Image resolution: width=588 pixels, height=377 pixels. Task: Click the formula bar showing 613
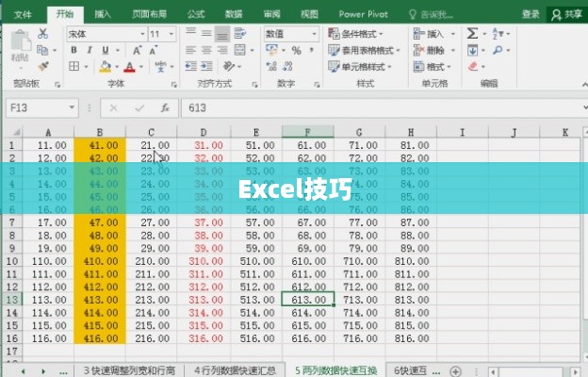click(x=381, y=108)
